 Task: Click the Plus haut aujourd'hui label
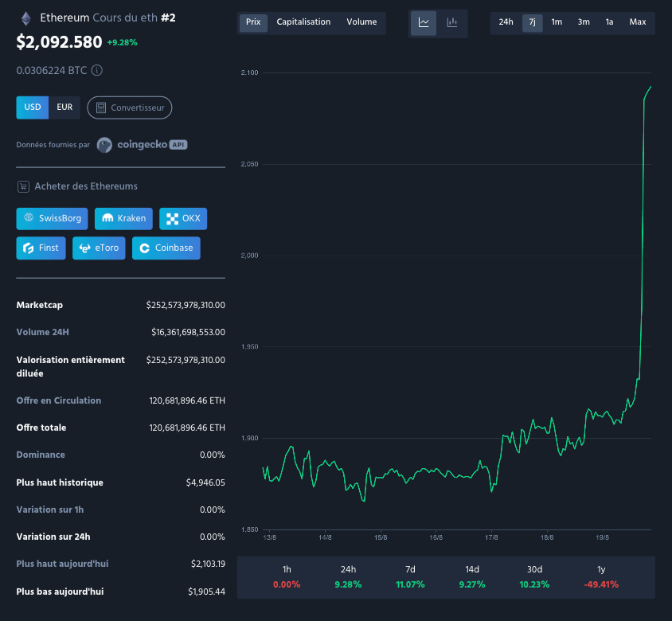pos(62,564)
